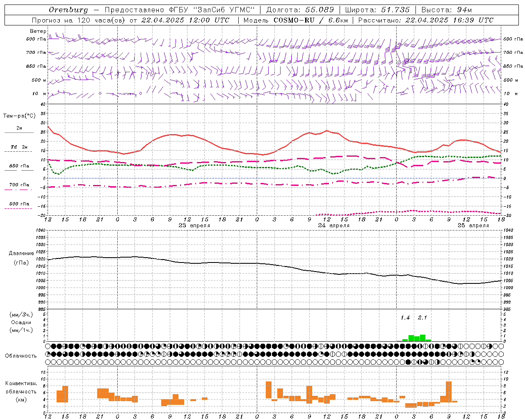The image size is (525, 420).
Task: Click the Ветер wind panel label
Action: point(38,31)
